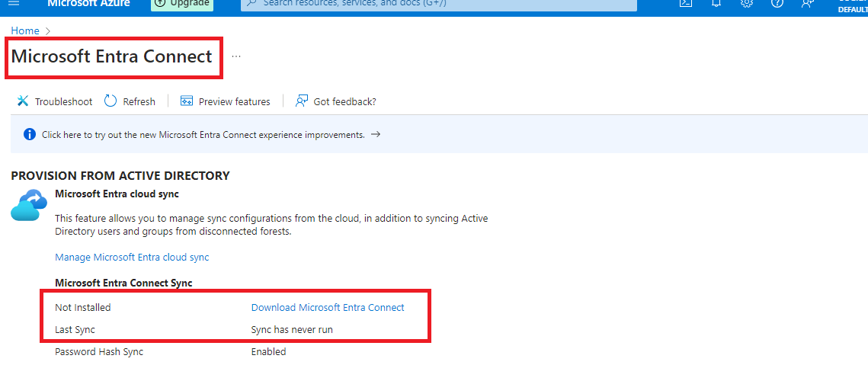This screenshot has height=365, width=868.
Task: Select 'Microsoft Entra Connect Sync' heading
Action: 123,283
